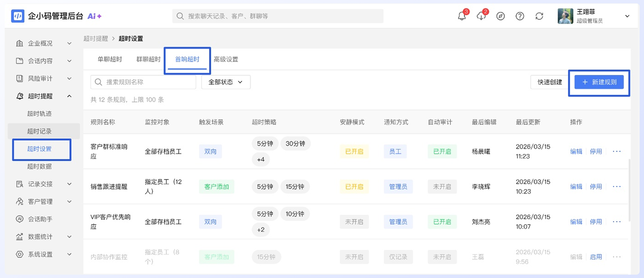Image resolution: width=644 pixels, height=278 pixels.
Task: Click the 企小码 logo icon
Action: coord(18,16)
